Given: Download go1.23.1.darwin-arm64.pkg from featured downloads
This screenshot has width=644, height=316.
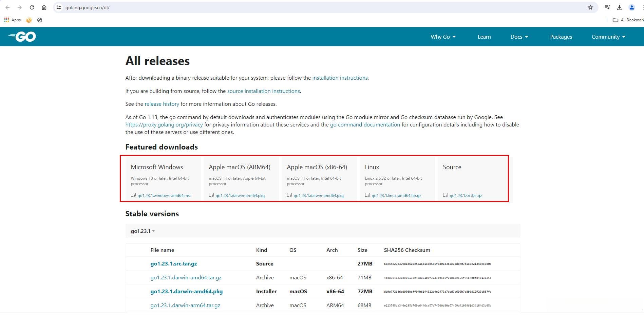Looking at the screenshot, I should [x=240, y=196].
